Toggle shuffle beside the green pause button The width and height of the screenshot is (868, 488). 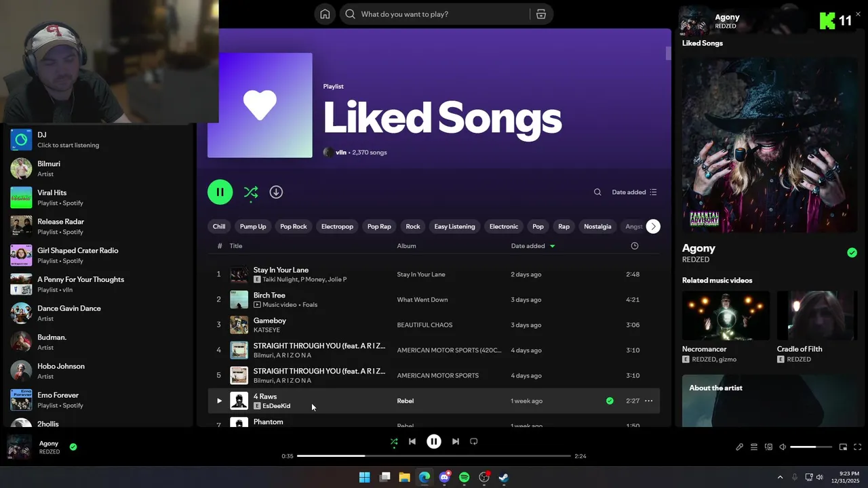click(x=251, y=192)
